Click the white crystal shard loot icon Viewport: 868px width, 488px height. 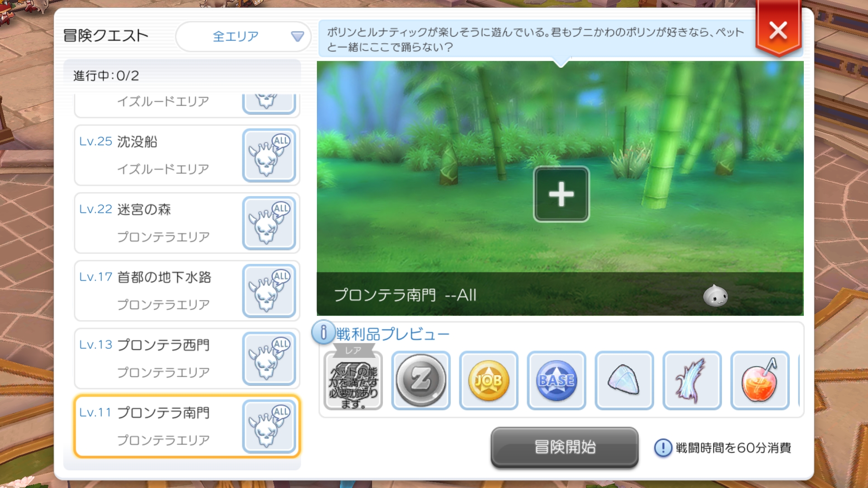pos(624,380)
